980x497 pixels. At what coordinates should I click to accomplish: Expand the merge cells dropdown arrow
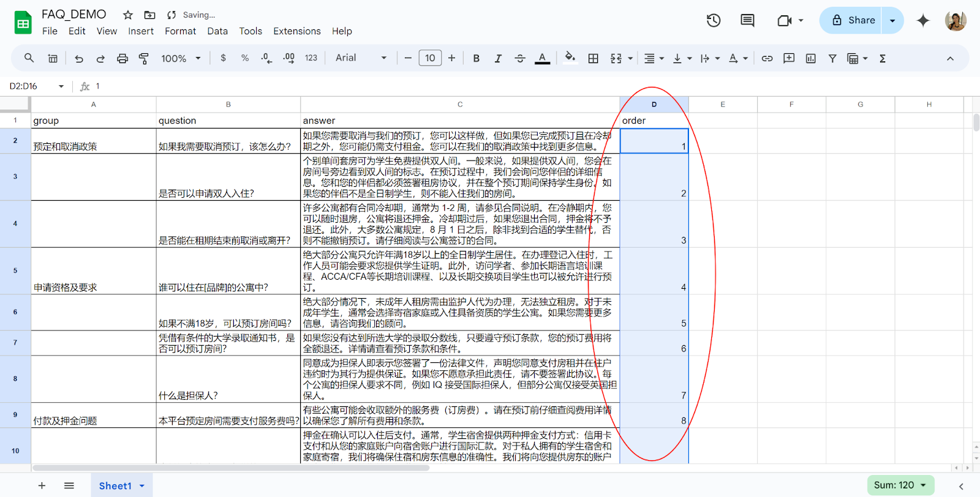(x=630, y=59)
